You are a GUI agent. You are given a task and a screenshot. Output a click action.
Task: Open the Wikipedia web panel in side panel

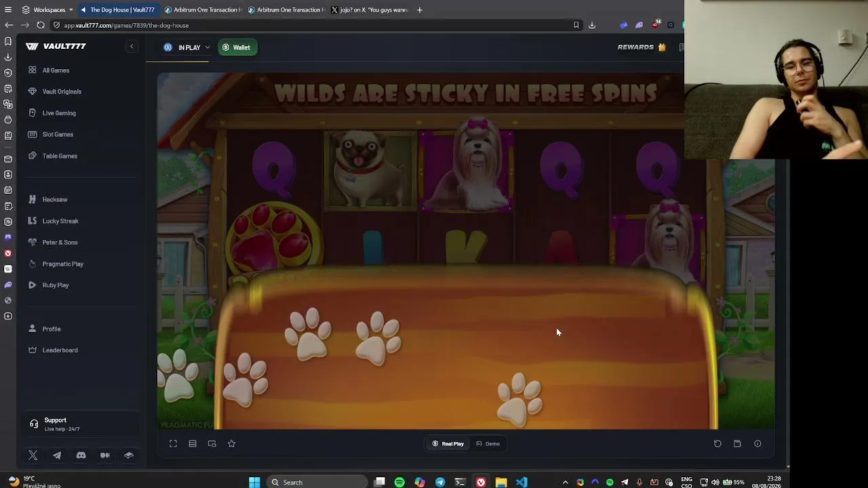point(8,269)
